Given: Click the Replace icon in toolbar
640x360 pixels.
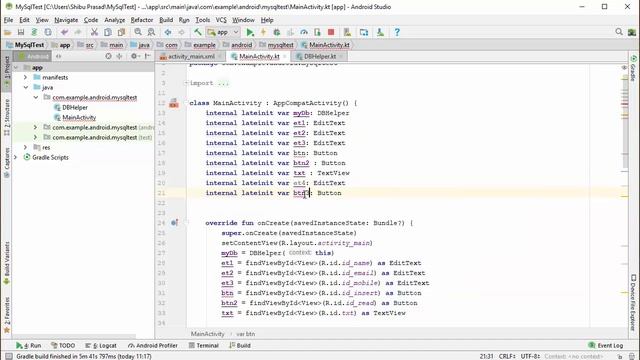Looking at the screenshot, I should click(x=151, y=32).
